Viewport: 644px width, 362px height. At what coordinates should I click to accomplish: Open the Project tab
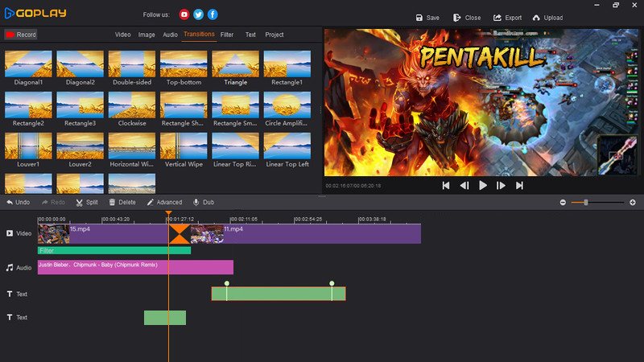pos(275,35)
